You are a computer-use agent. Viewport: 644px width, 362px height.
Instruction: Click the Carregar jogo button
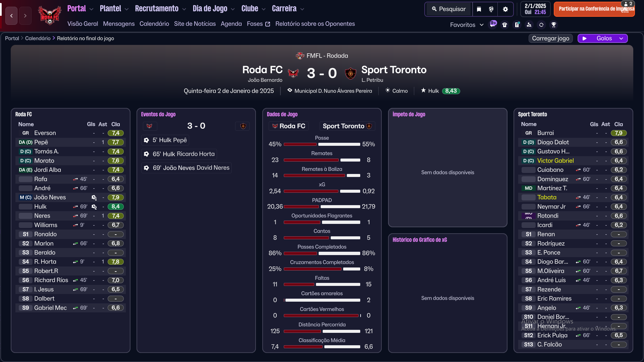[550, 39]
